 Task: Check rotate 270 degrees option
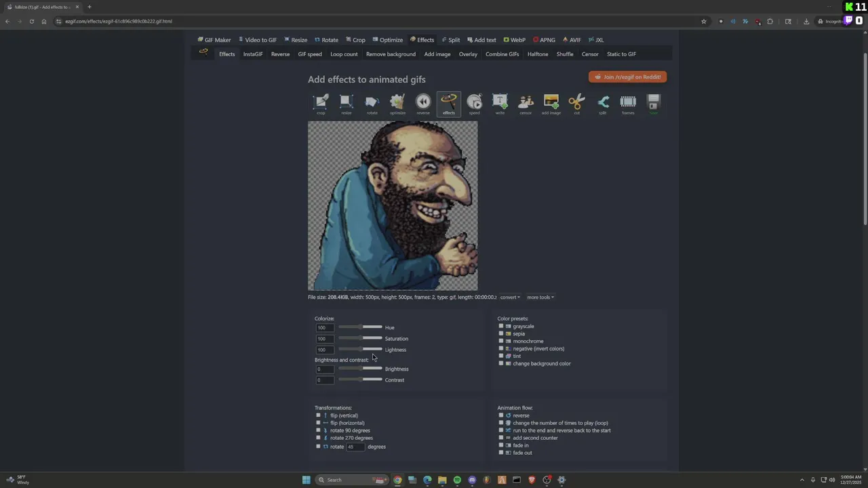coord(318,438)
